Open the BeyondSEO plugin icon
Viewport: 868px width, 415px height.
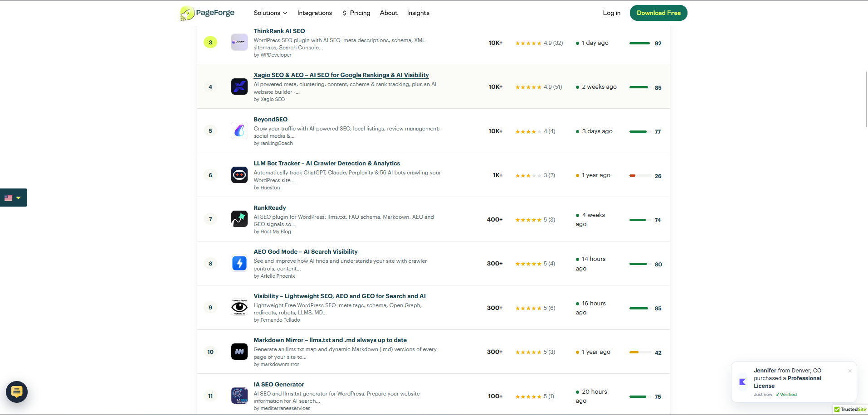pyautogui.click(x=239, y=130)
